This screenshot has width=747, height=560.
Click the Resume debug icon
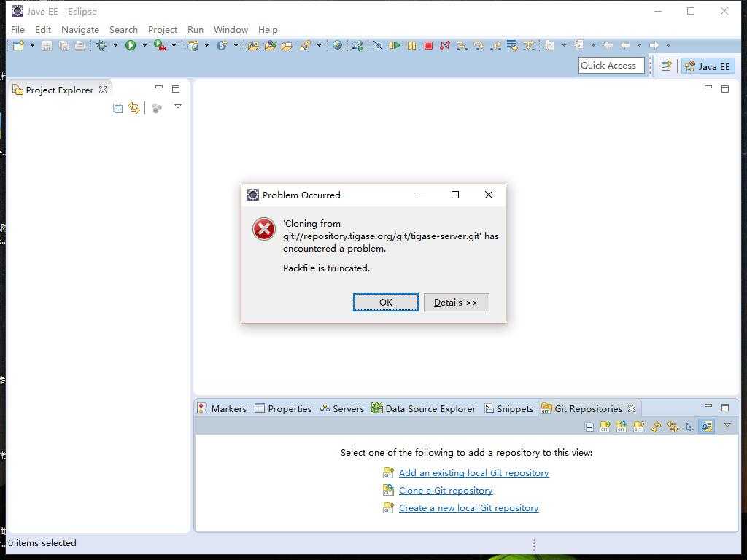(x=395, y=45)
